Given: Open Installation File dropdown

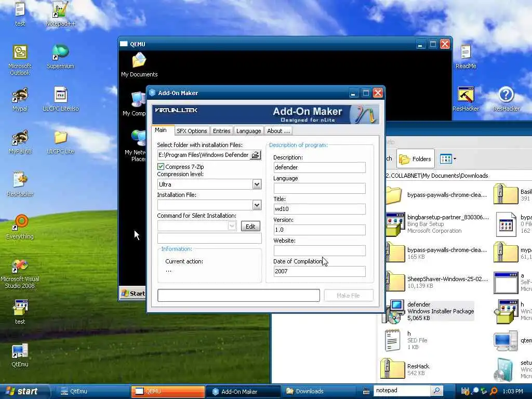Looking at the screenshot, I should (x=257, y=205).
